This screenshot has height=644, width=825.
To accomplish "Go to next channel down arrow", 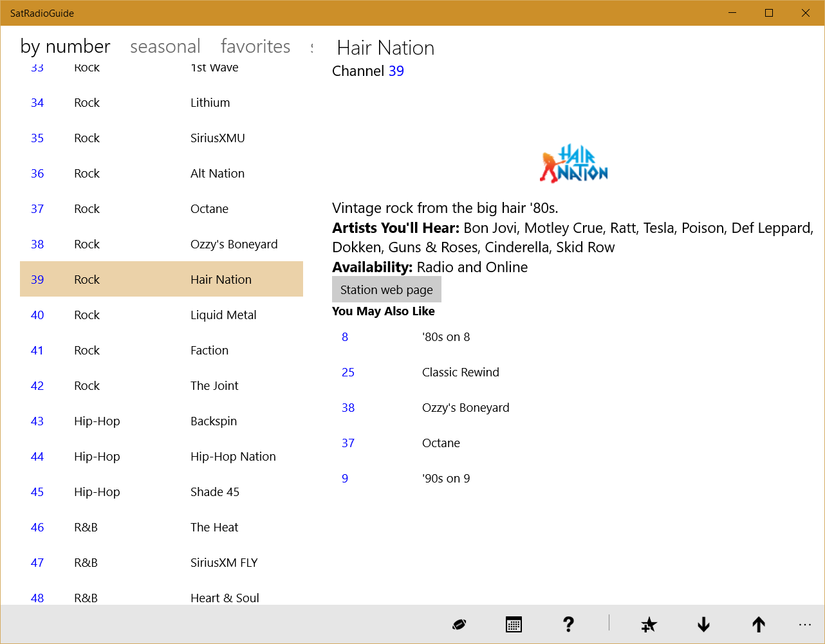I will pos(703,624).
